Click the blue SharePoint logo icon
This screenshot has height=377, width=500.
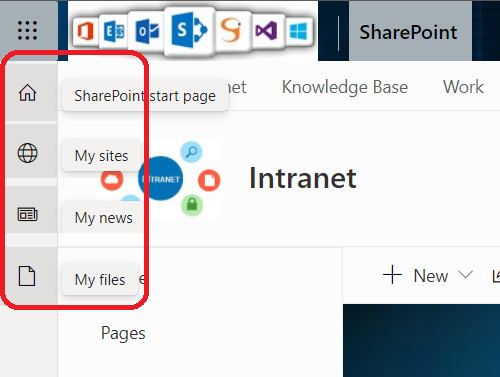(x=189, y=30)
